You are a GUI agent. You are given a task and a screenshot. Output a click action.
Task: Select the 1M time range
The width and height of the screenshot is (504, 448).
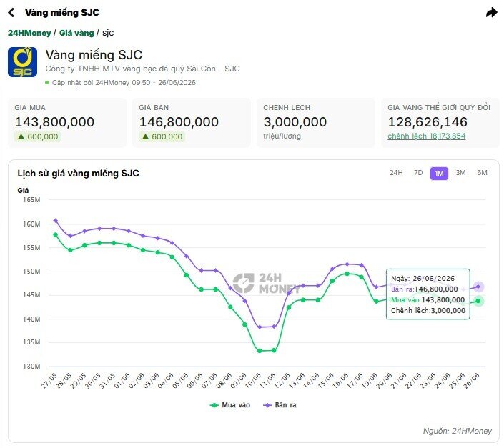click(x=439, y=174)
